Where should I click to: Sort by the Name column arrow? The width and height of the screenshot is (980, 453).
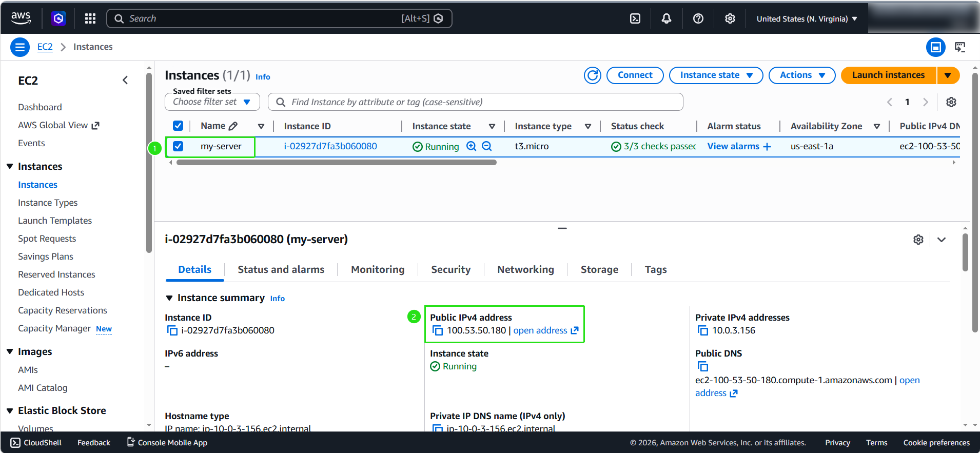(x=261, y=126)
